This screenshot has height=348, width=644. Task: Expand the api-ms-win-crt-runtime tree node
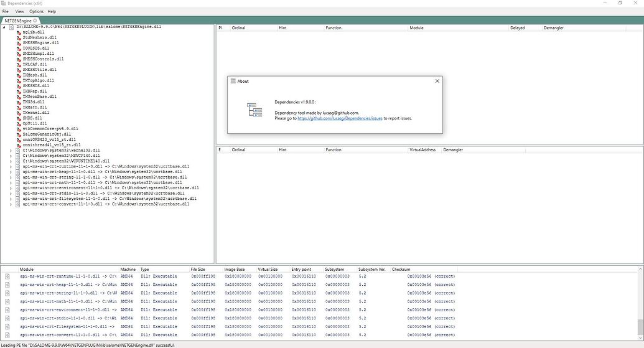click(11, 167)
